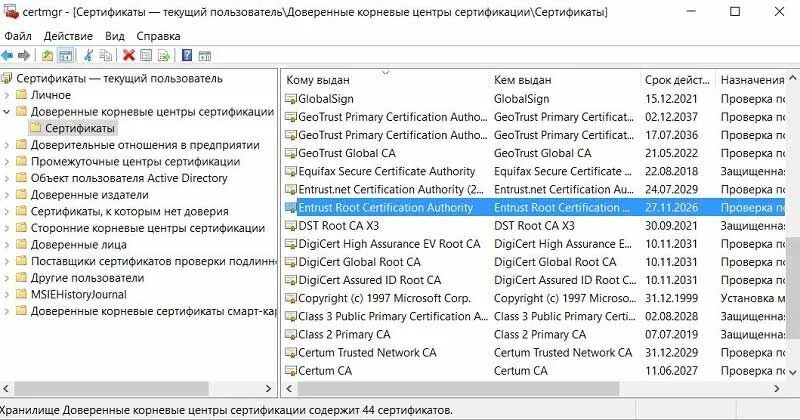Click the certificate icon beside Equifax Secure Certificate Authority

291,171
